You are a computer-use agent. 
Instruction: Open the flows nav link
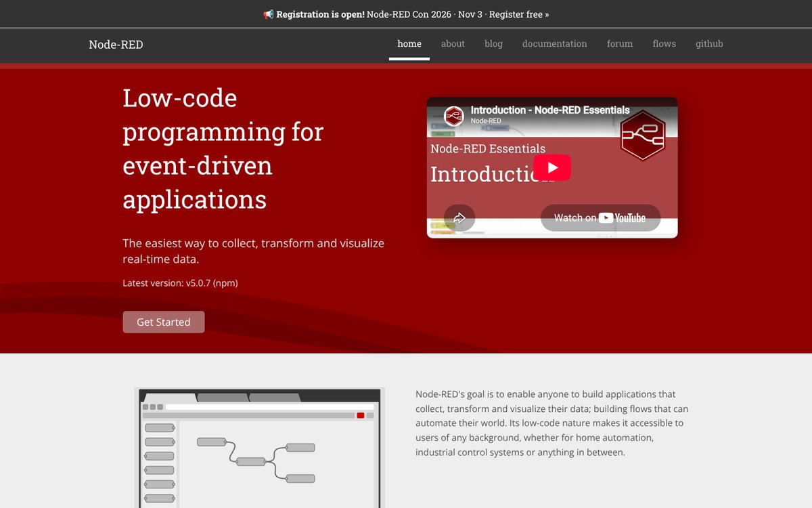coord(664,44)
